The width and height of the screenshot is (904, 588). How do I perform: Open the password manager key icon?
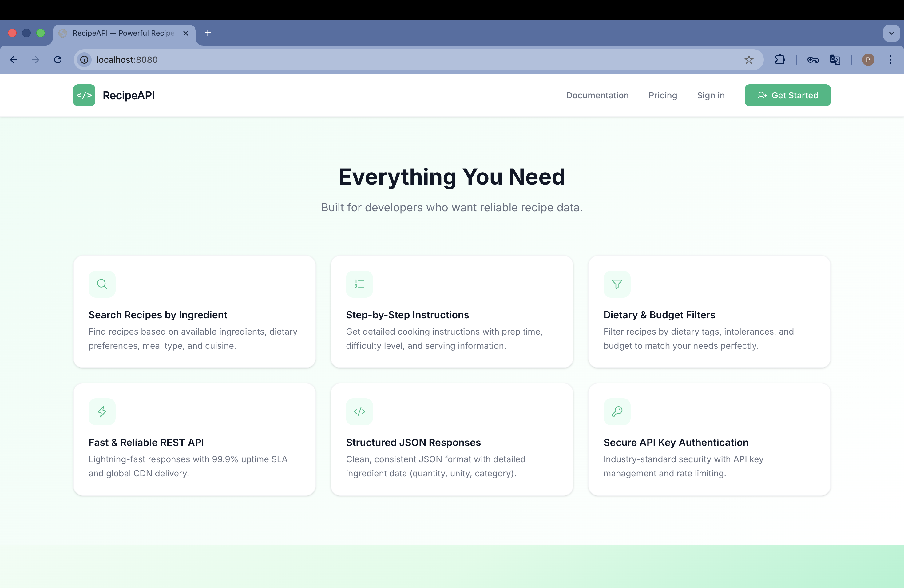point(812,60)
